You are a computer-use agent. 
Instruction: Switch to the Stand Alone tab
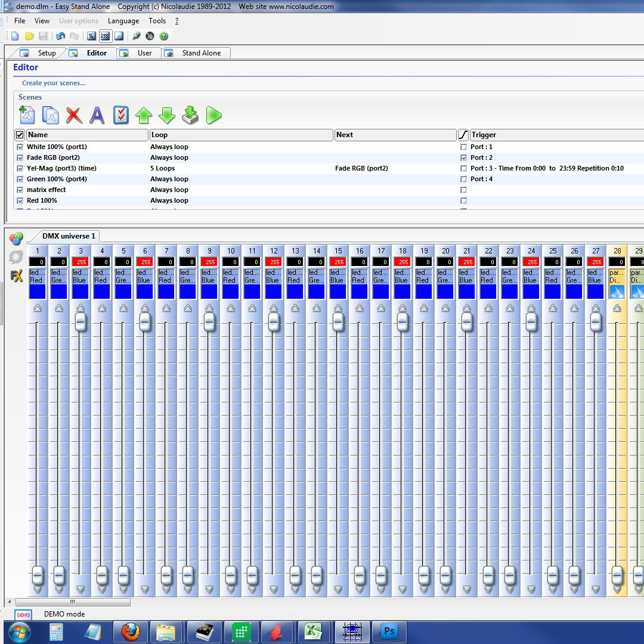[x=201, y=53]
